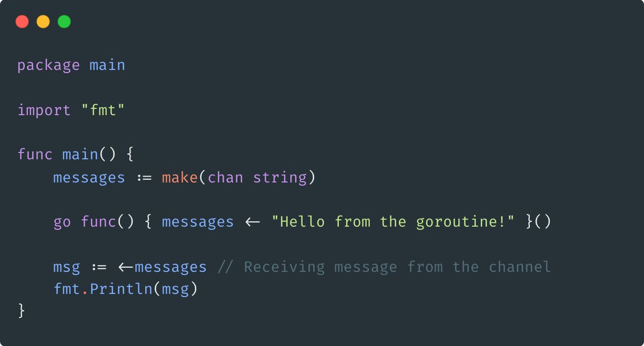Click the "main" function name after func
Viewport: 644px width, 346px height.
[x=80, y=155]
